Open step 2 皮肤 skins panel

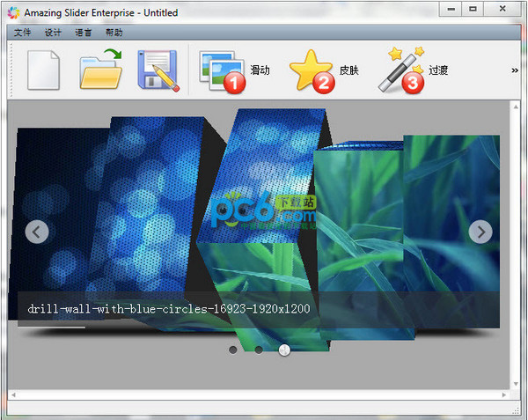pyautogui.click(x=324, y=70)
